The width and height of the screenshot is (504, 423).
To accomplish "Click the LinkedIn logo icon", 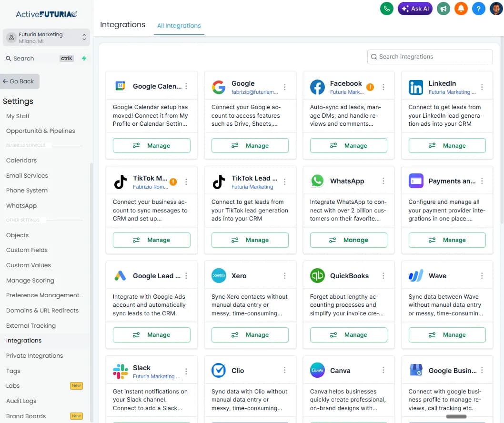I will (x=415, y=87).
